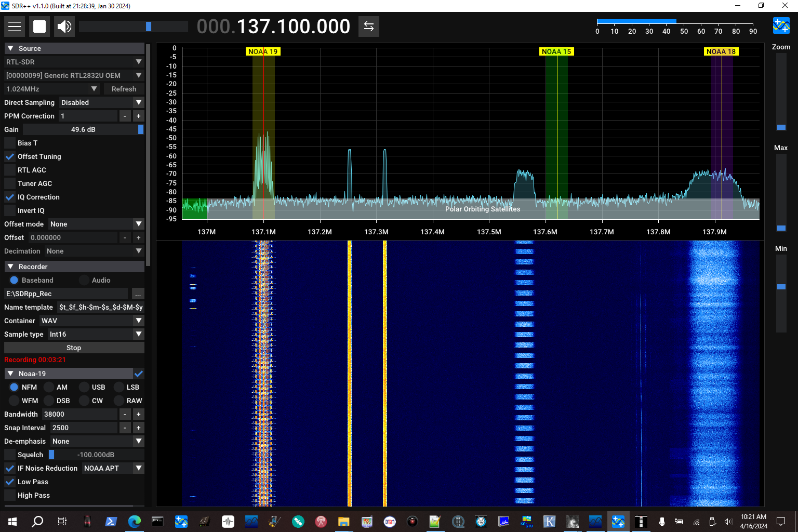Screen dimensions: 798x532
Task: Mute the audio speaker icon
Action: point(64,26)
